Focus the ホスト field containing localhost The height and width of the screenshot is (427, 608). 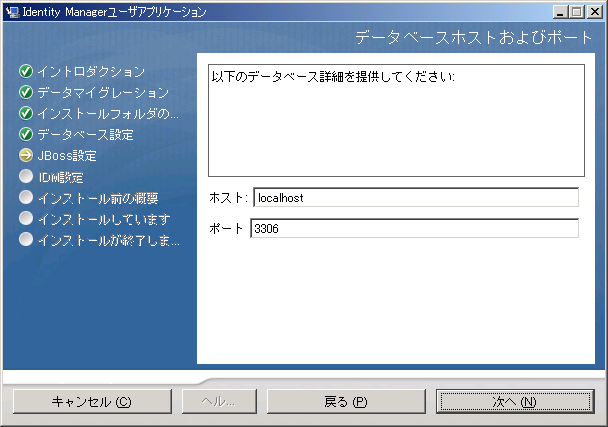click(x=416, y=197)
